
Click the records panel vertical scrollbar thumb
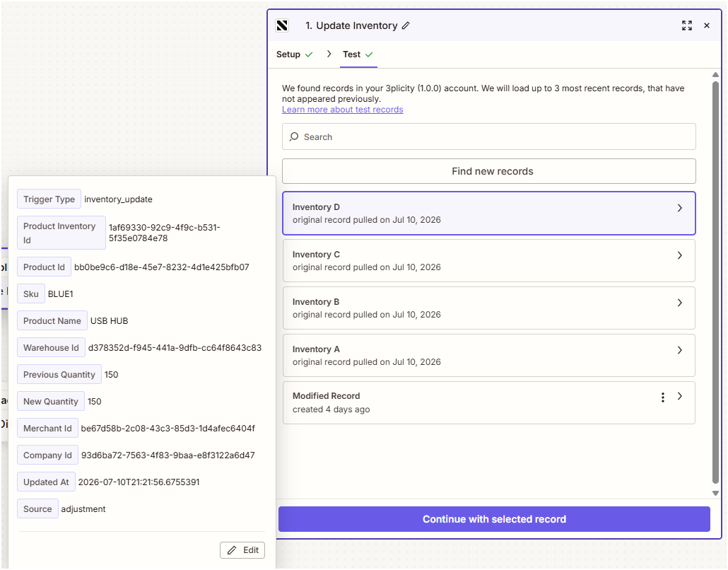pos(715,282)
